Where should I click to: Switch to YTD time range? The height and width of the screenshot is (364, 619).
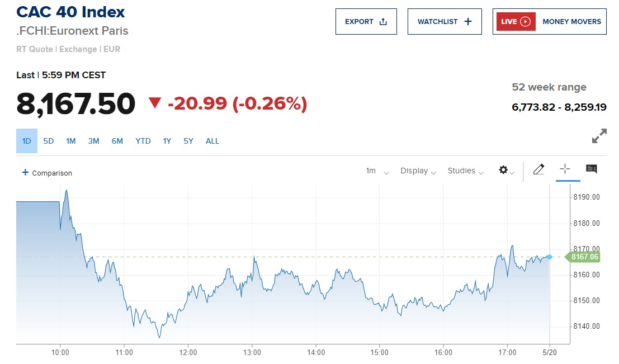pos(143,141)
